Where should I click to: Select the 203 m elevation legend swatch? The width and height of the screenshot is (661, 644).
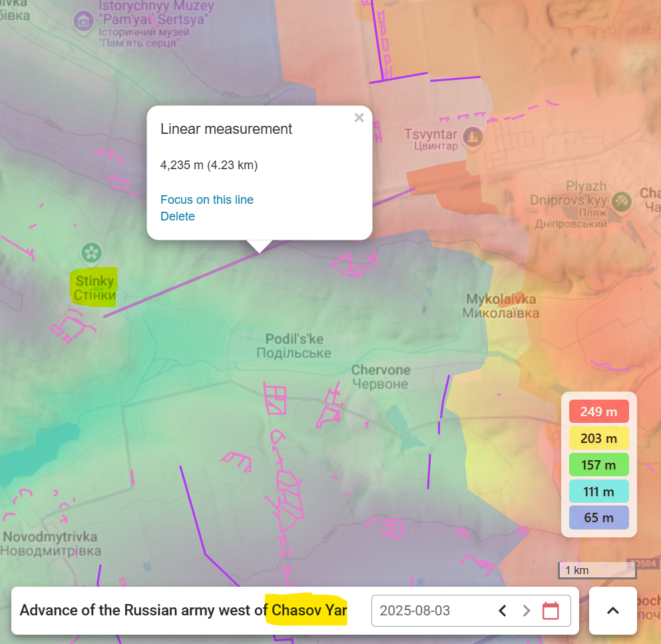click(598, 438)
